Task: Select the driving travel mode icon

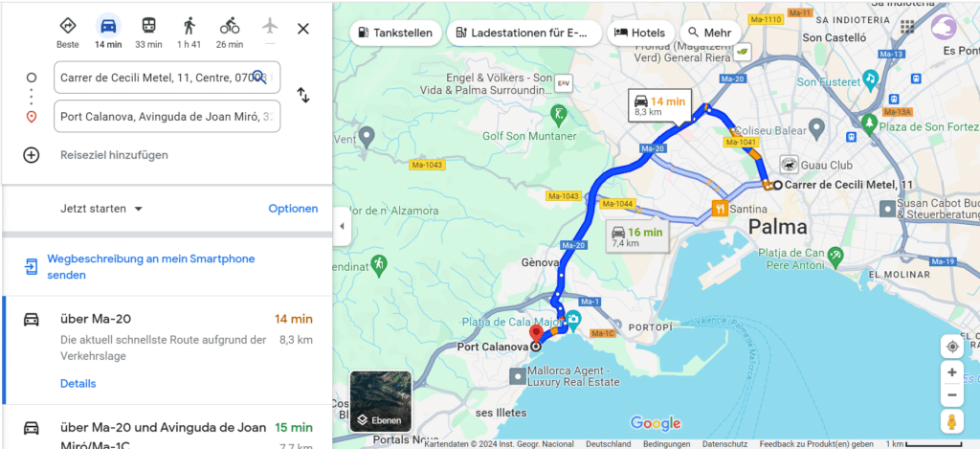Action: pos(108,26)
